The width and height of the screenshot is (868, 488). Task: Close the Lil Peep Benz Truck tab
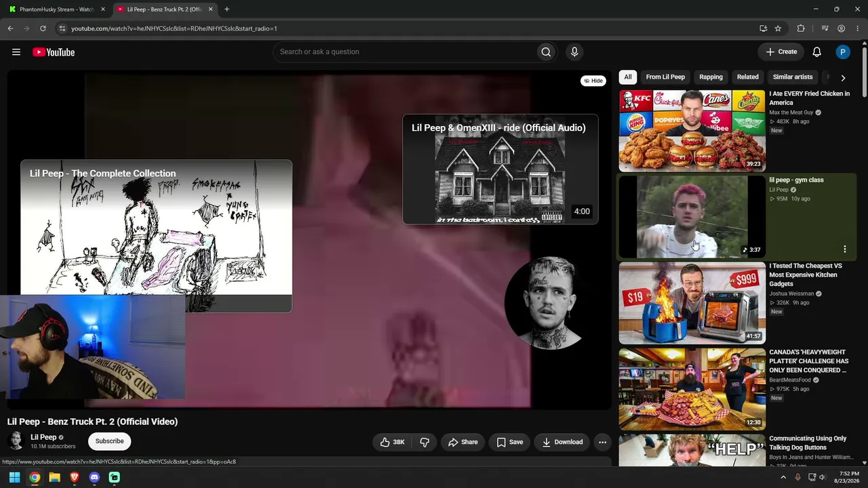click(x=210, y=9)
